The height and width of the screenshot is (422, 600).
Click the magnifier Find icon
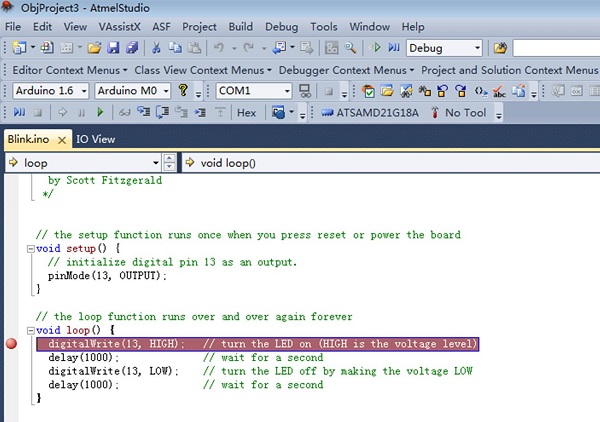(x=350, y=47)
